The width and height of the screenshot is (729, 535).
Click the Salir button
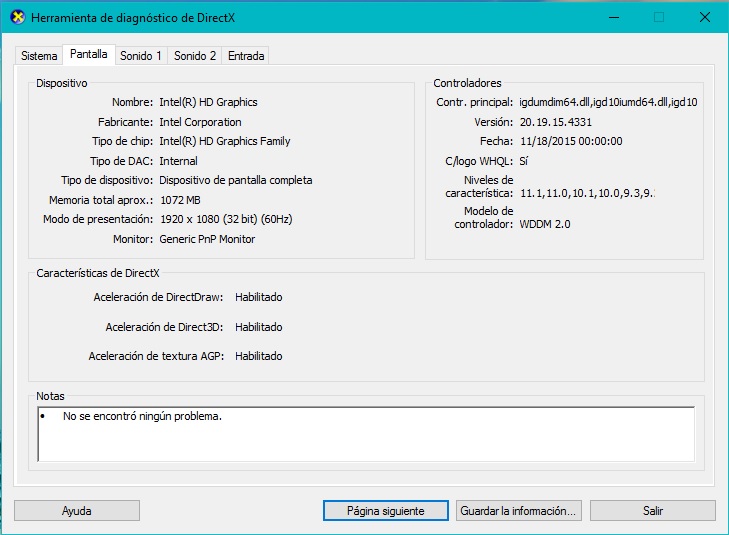653,511
